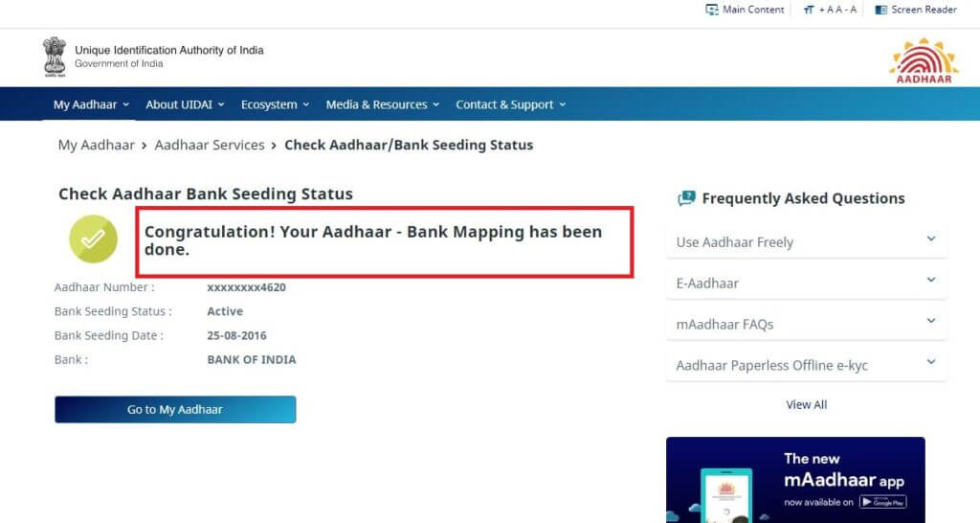Screen dimensions: 980x523
Task: Click the Ecosystem dropdown arrow
Action: [306, 104]
